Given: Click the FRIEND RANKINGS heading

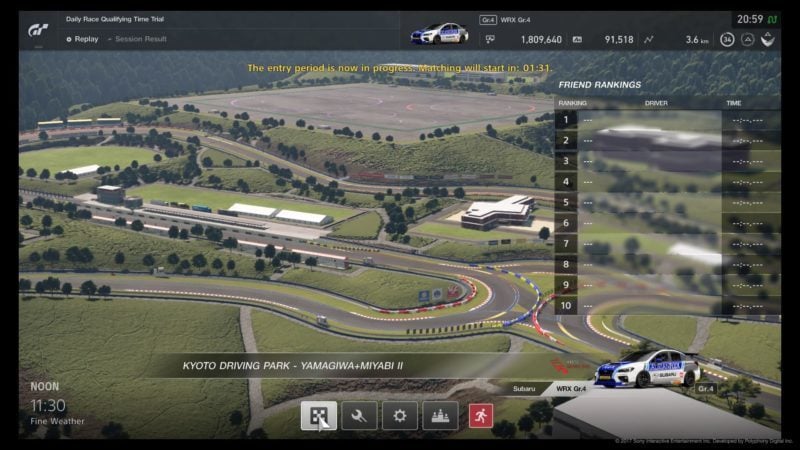Looking at the screenshot, I should (x=599, y=85).
